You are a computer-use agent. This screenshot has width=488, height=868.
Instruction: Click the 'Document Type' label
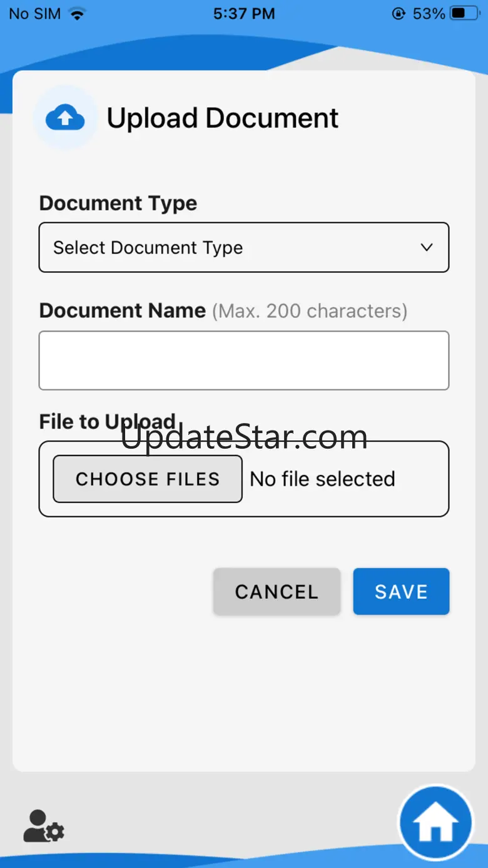[118, 203]
